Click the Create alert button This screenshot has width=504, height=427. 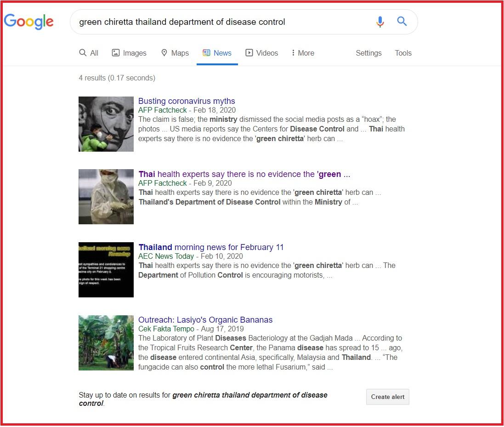388,397
